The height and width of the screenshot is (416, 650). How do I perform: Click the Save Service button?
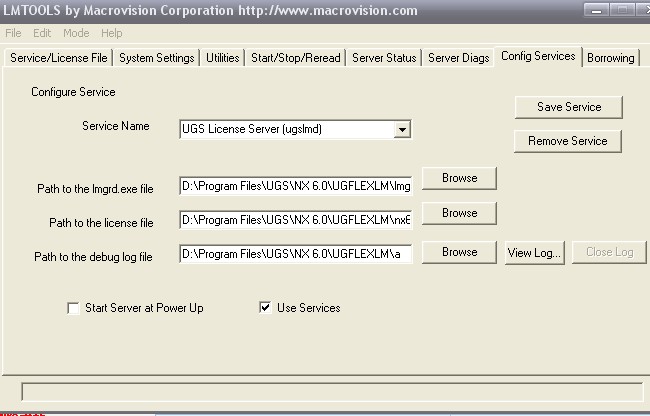[x=569, y=107]
